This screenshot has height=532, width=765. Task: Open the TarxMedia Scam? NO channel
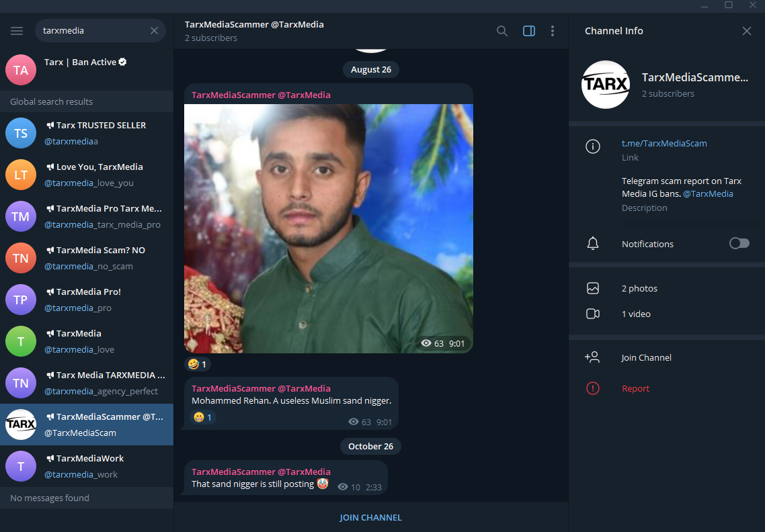pos(87,258)
